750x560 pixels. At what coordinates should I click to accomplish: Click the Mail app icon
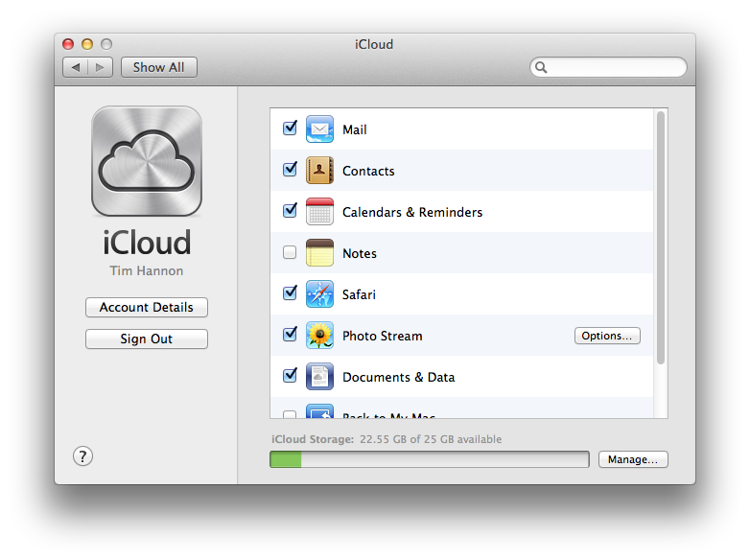[x=319, y=129]
